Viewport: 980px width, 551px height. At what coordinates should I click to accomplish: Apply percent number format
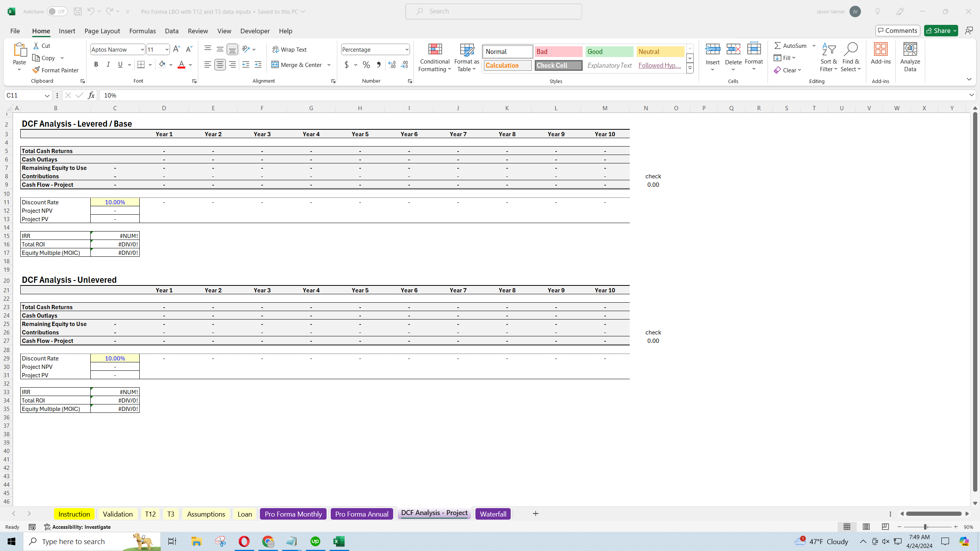[x=366, y=65]
